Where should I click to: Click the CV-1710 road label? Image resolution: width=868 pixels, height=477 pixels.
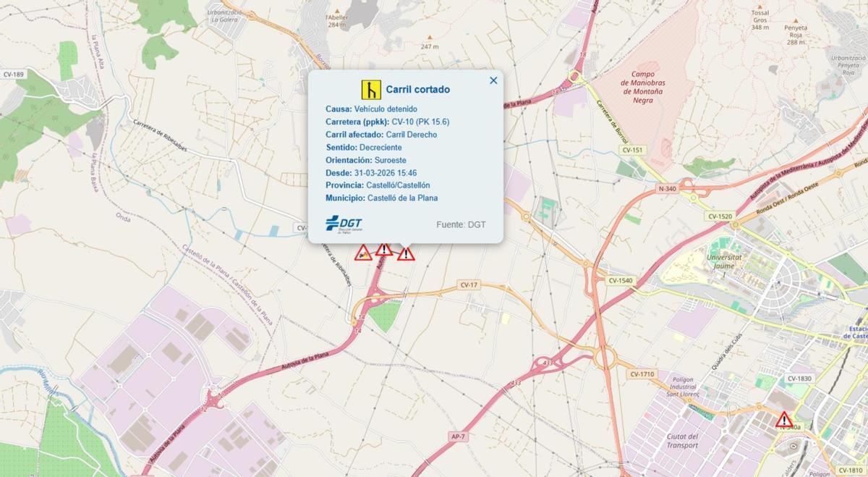pos(642,374)
